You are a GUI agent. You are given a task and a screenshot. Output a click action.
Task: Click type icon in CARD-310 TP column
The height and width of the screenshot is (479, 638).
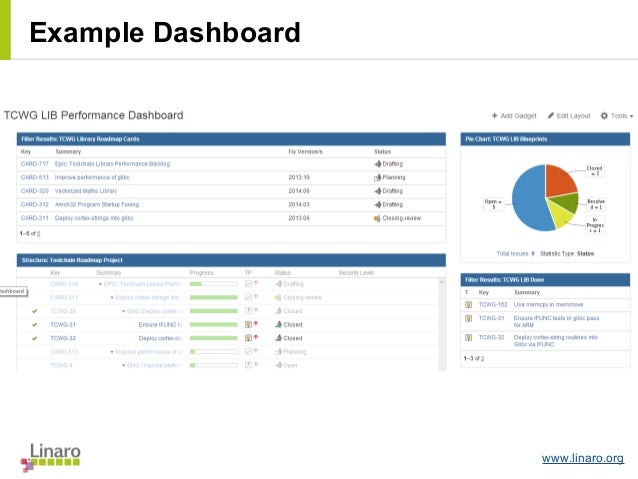point(248,284)
